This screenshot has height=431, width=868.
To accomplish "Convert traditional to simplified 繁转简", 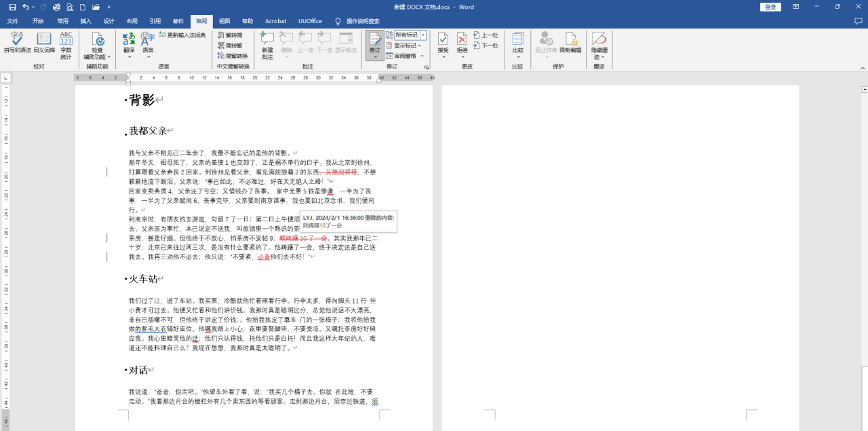I will [x=230, y=35].
